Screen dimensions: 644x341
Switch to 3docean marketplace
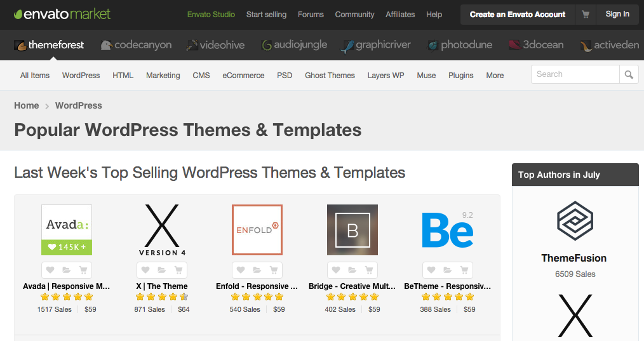point(536,45)
